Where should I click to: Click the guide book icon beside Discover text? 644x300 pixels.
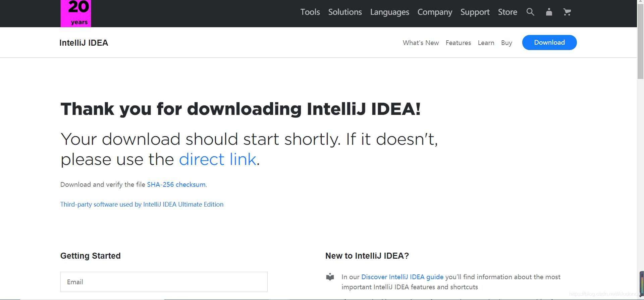point(330,277)
